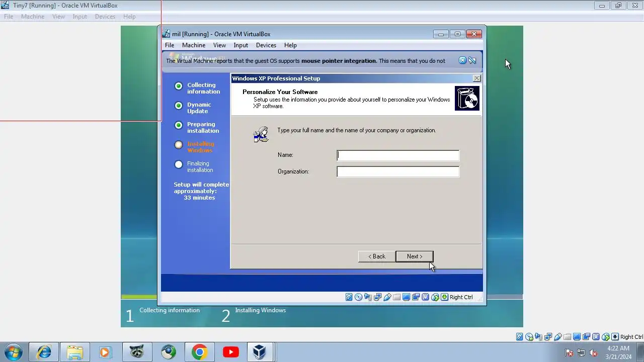
Task: Open Action Center flag tray icon
Action: (569, 352)
